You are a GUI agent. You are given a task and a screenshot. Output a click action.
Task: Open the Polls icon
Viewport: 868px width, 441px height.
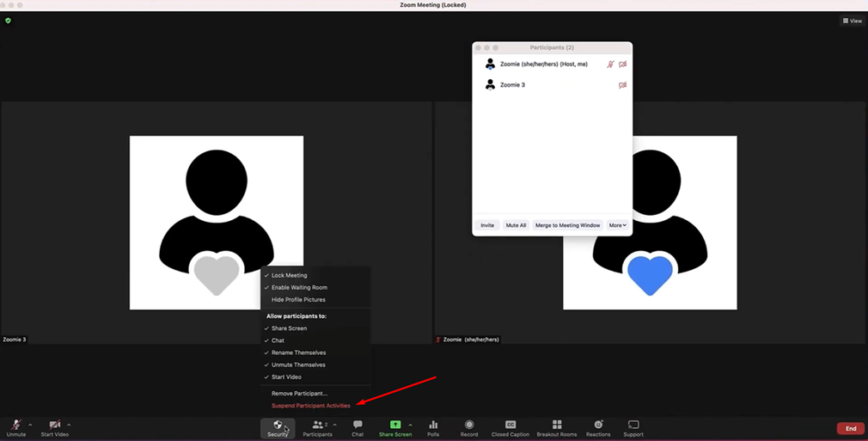pyautogui.click(x=433, y=425)
